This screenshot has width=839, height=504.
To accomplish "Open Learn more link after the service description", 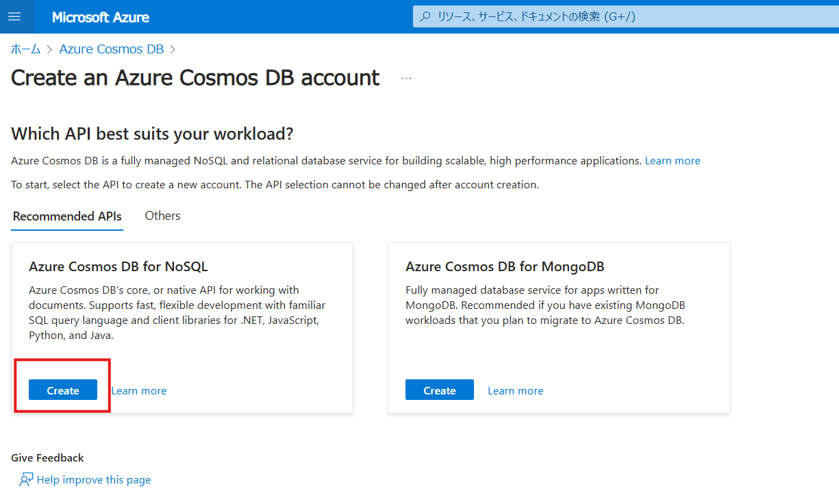I will pyautogui.click(x=672, y=161).
